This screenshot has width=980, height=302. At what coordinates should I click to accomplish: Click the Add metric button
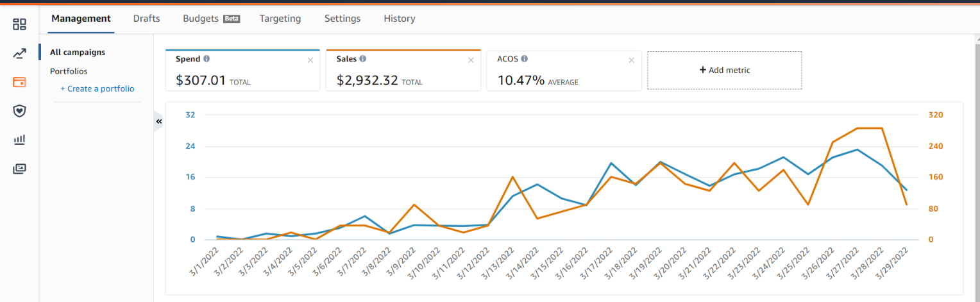724,71
